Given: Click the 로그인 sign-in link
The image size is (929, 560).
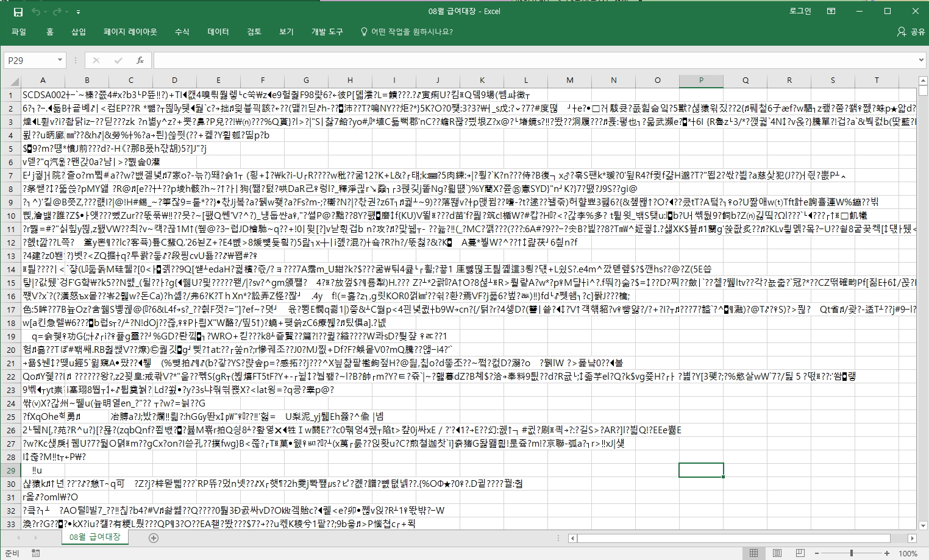Looking at the screenshot, I should 800,12.
